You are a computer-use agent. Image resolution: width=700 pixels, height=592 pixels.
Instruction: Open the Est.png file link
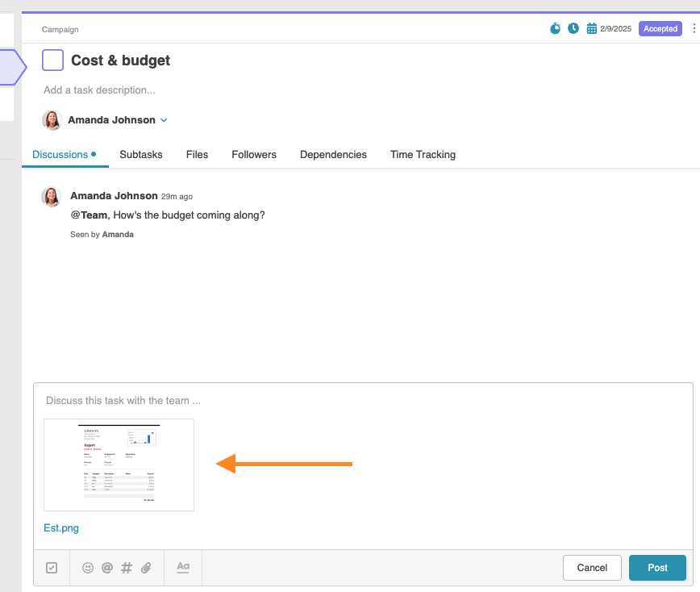tap(61, 528)
